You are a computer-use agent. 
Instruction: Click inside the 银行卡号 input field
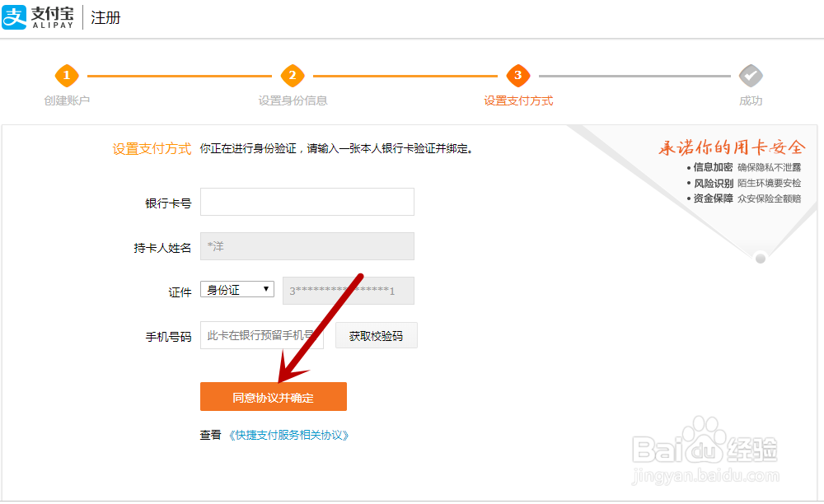[307, 202]
